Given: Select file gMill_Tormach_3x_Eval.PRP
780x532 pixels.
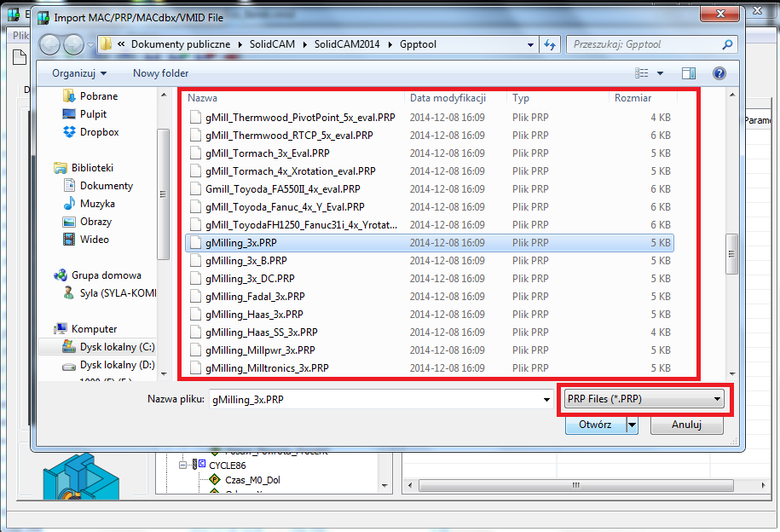Looking at the screenshot, I should [267, 153].
